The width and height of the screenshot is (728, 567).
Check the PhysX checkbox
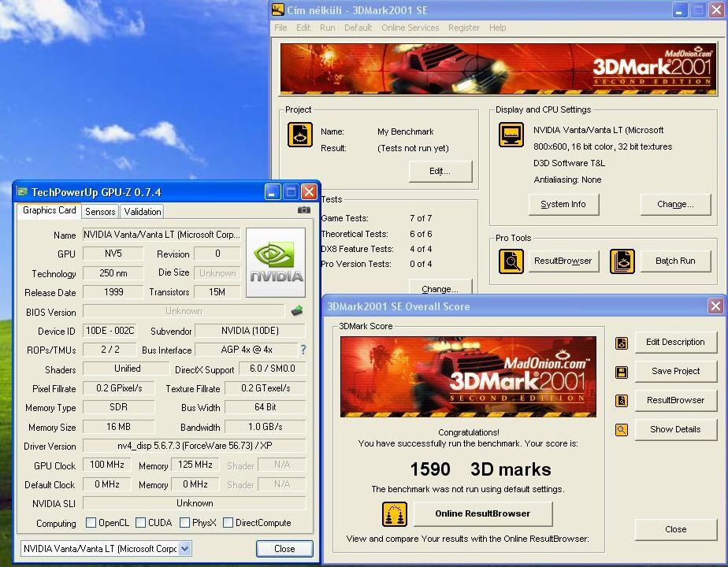[x=185, y=522]
